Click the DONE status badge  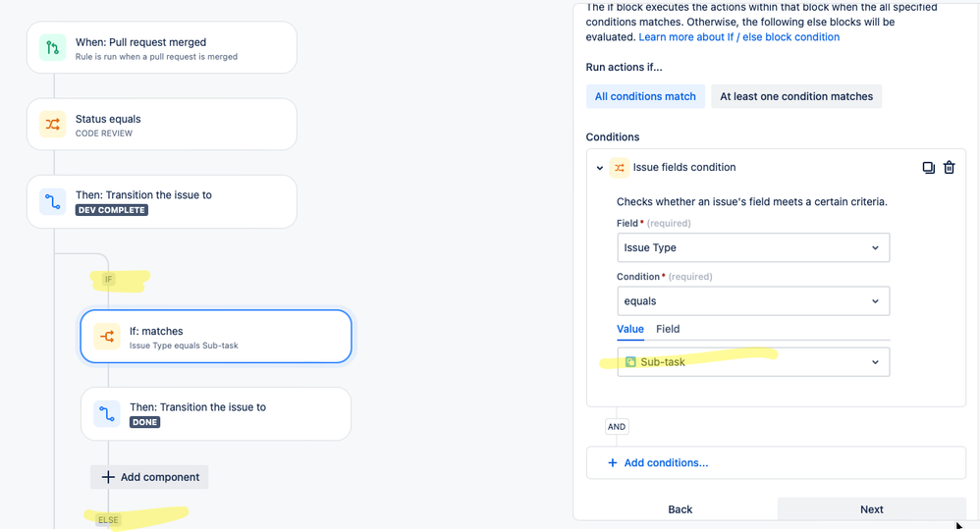pyautogui.click(x=145, y=423)
